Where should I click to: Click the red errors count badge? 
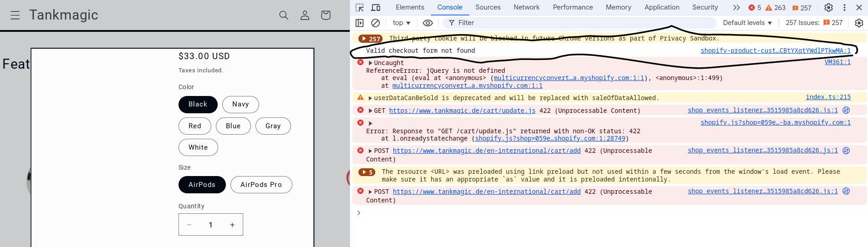point(755,8)
